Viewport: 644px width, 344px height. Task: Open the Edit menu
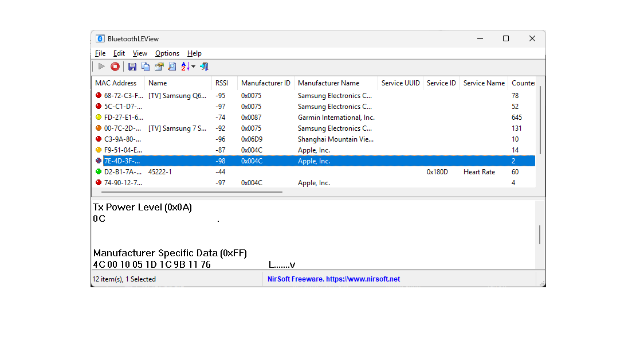coord(119,53)
